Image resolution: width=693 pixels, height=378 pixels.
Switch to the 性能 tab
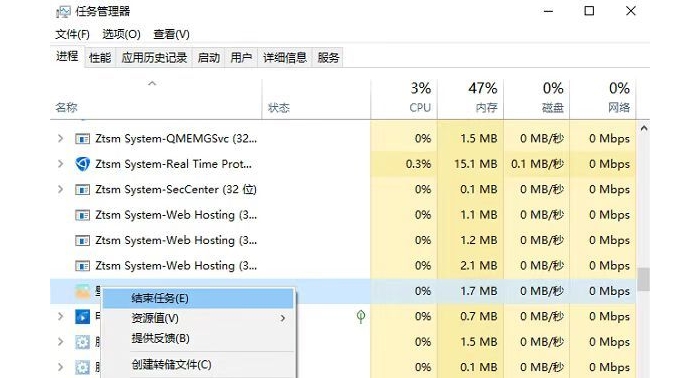[x=100, y=57]
